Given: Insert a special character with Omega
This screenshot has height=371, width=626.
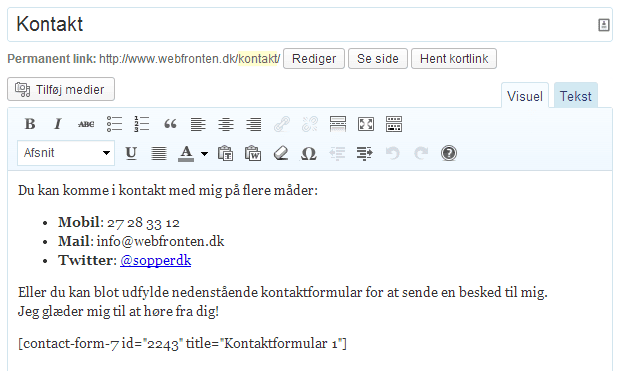Looking at the screenshot, I should (x=309, y=153).
